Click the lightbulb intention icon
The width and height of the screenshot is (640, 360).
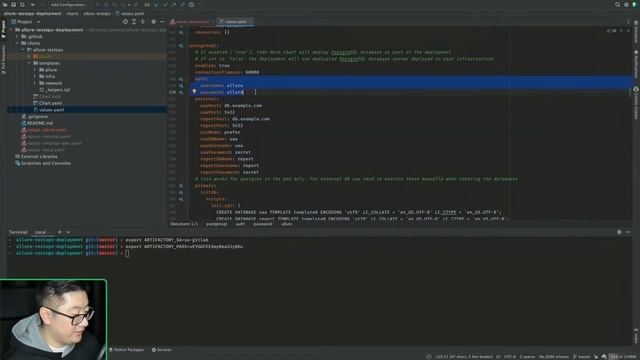coord(194,92)
